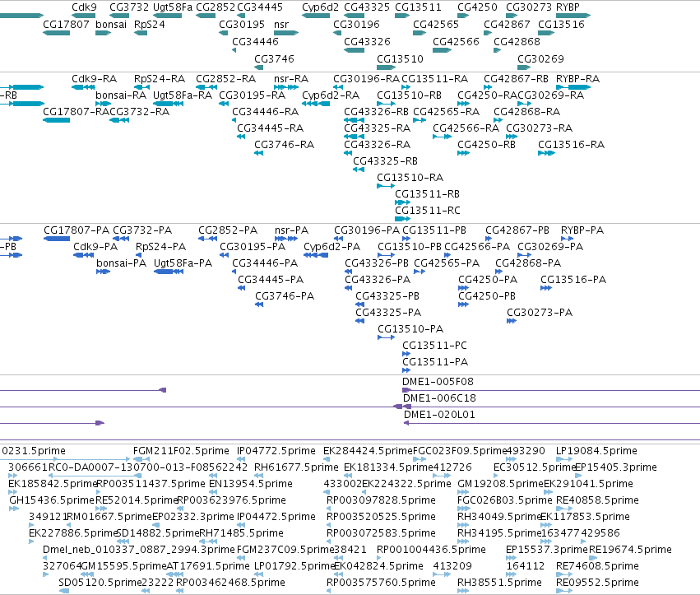The height and width of the screenshot is (595, 700).
Task: Click the CG43325-PA protein label
Action: [x=388, y=313]
